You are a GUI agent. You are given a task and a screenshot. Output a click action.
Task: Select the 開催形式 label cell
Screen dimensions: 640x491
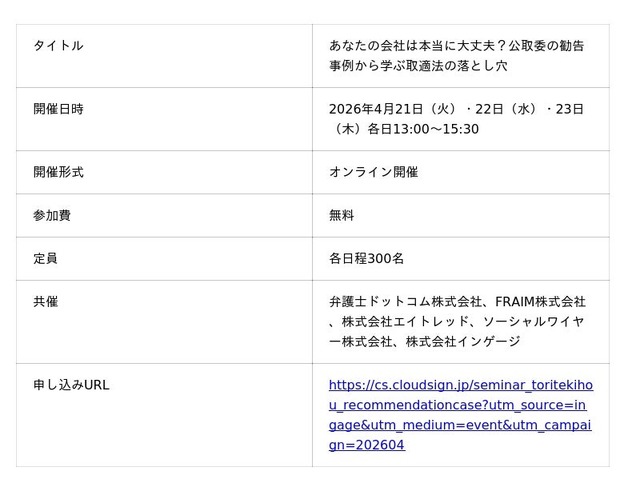(58, 172)
